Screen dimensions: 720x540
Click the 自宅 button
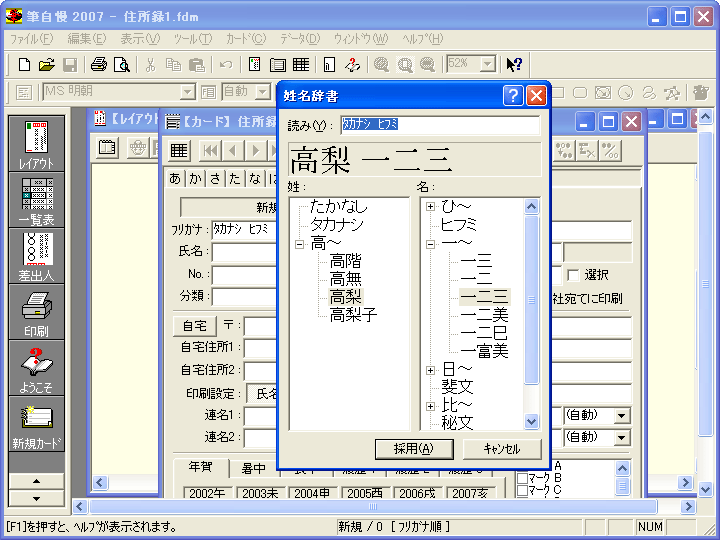195,326
